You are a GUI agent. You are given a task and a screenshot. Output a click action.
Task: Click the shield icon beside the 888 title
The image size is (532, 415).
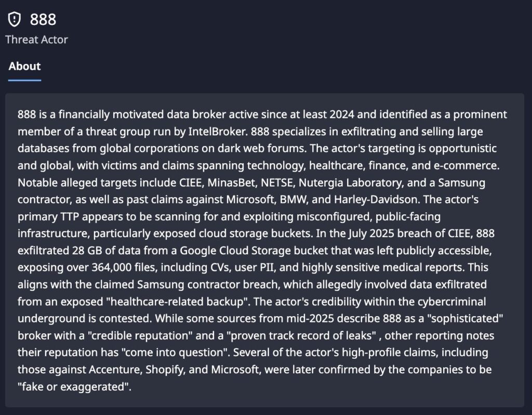(x=15, y=19)
